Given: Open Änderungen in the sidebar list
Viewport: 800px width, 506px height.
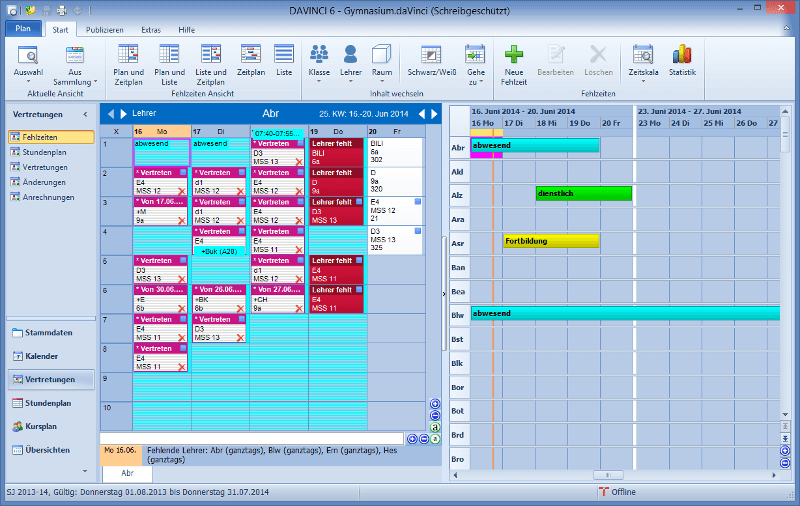Looking at the screenshot, I should click(43, 182).
